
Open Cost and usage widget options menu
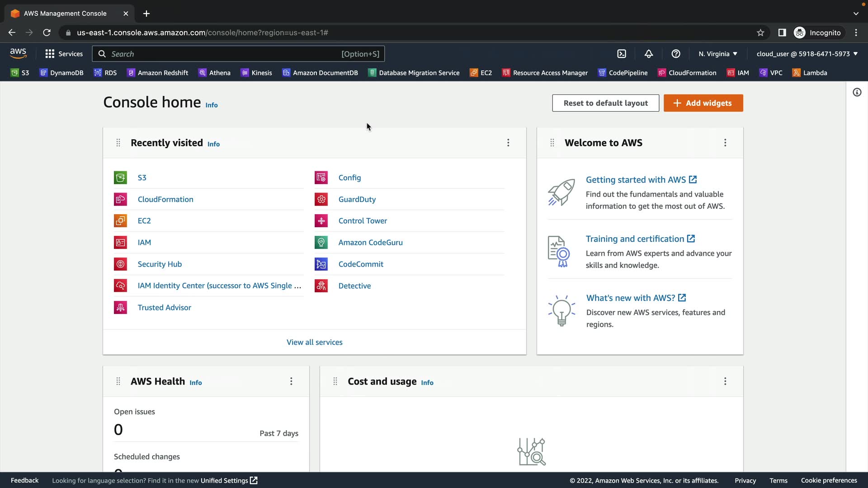[725, 381]
